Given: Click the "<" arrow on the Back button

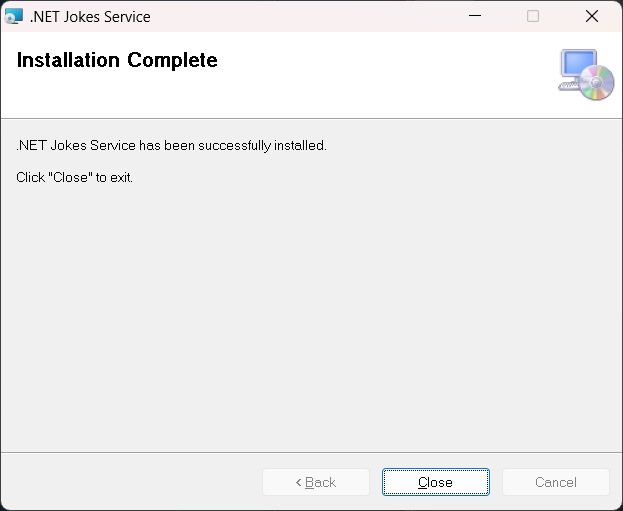Looking at the screenshot, I should pos(298,482).
